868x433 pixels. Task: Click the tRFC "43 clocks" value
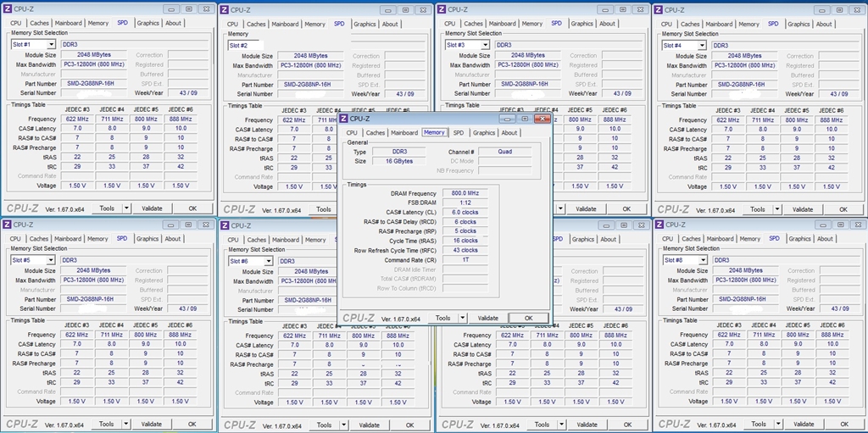pyautogui.click(x=465, y=250)
